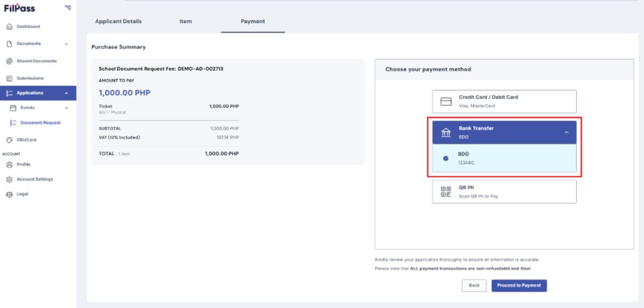This screenshot has height=308, width=644.
Task: Click Proceed to Payment button
Action: point(519,285)
